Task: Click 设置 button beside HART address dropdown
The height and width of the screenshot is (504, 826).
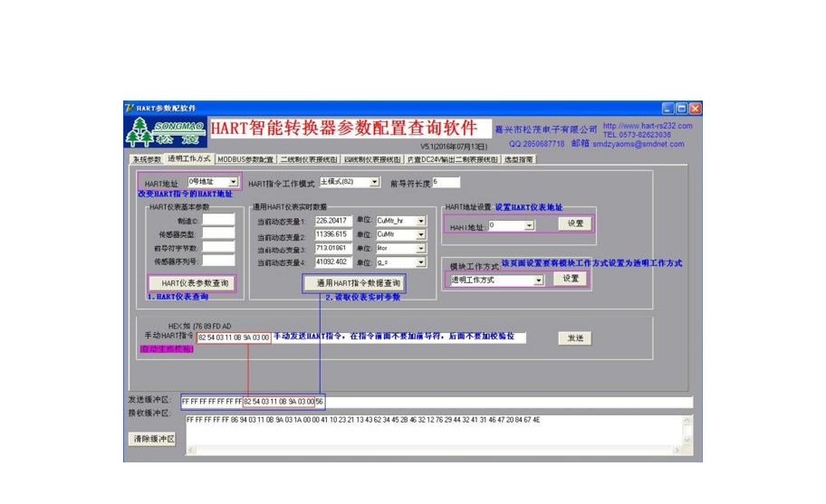Action: click(574, 223)
